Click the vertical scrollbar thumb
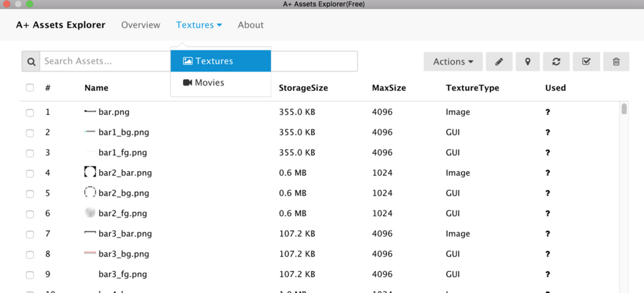644x293 pixels. coord(625,109)
